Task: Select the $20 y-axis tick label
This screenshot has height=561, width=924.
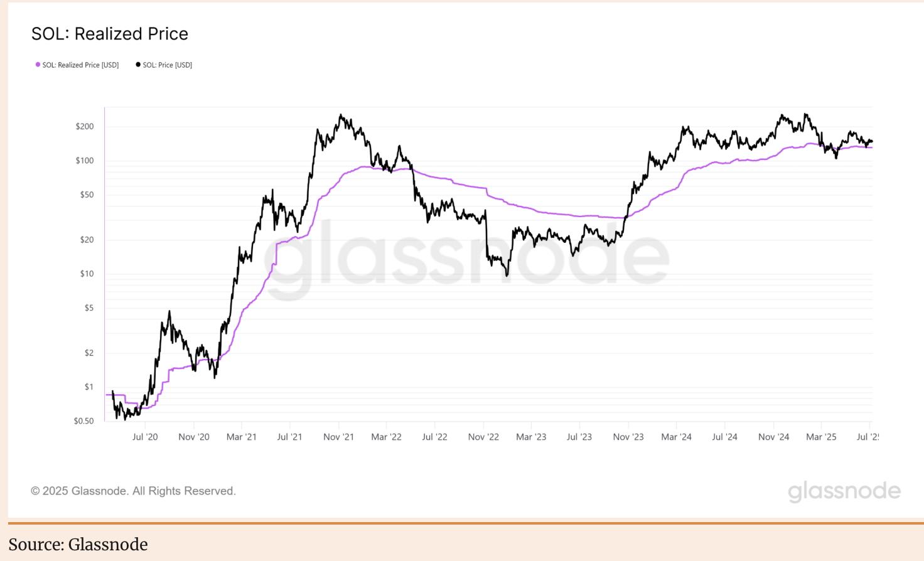Action: 87,240
